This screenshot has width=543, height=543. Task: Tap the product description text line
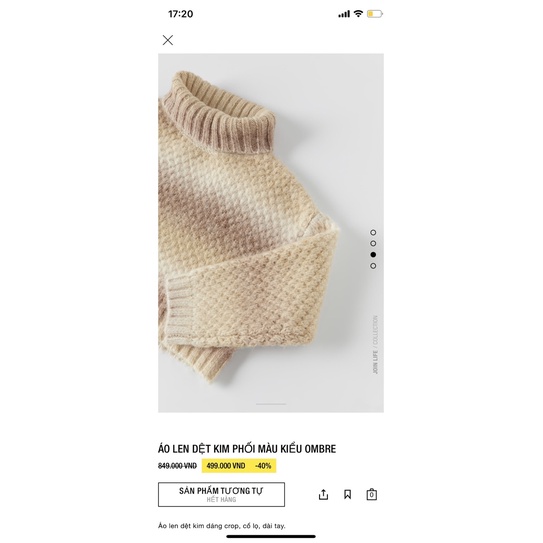click(222, 526)
